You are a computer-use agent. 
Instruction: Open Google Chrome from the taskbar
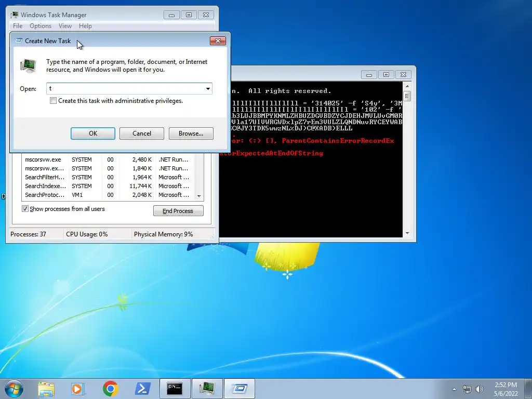(x=110, y=389)
